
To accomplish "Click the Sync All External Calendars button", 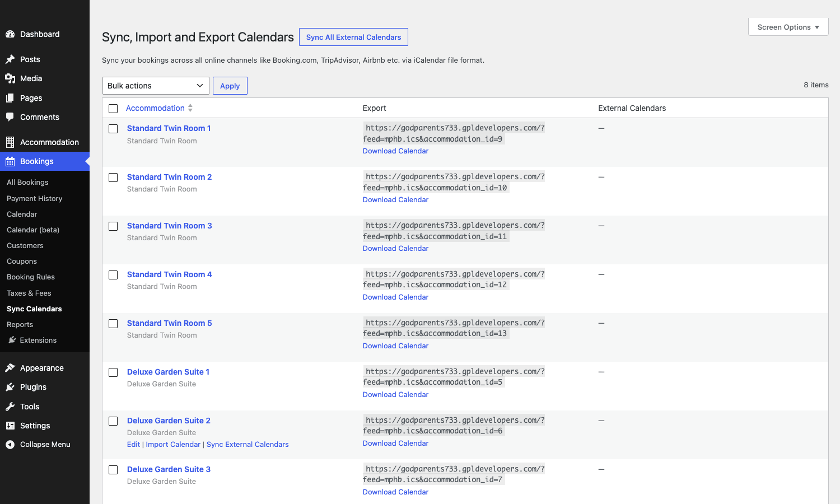I will click(353, 37).
